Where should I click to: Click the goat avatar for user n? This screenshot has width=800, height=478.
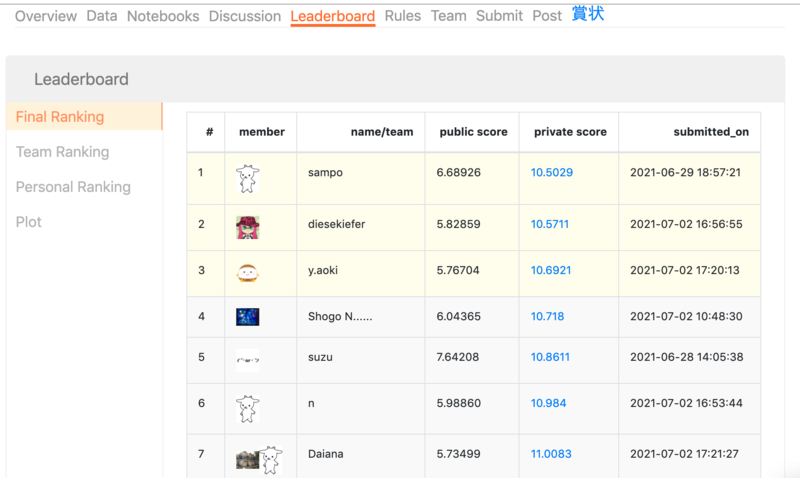pyautogui.click(x=247, y=409)
